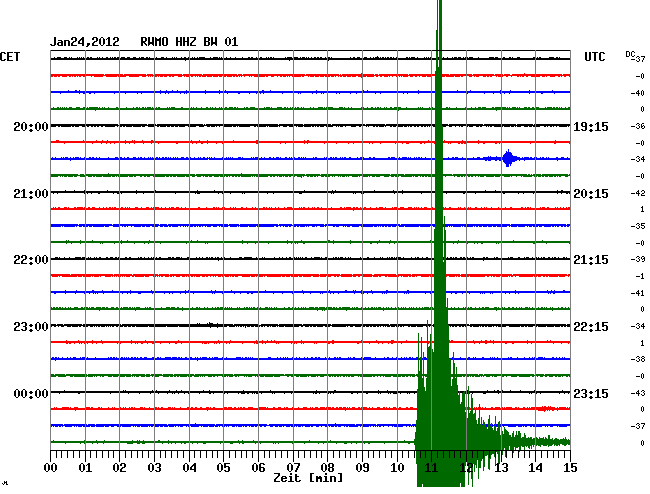Click the 00 minute axis tick label

[51, 468]
